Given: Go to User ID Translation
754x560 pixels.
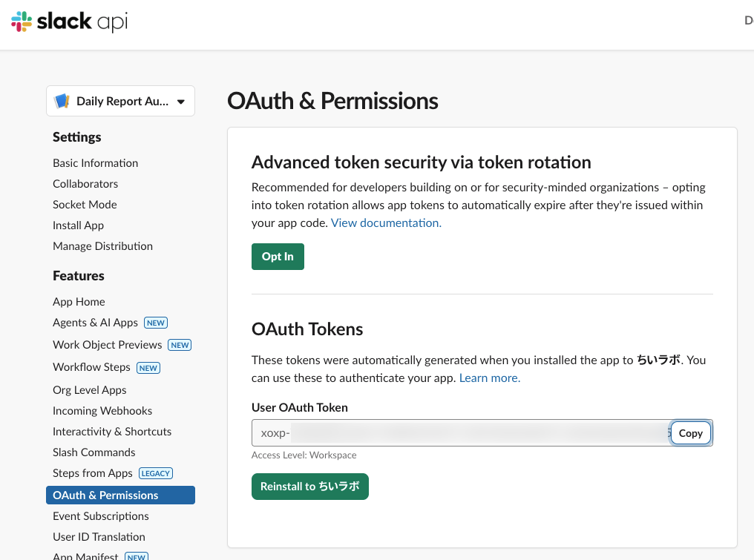Looking at the screenshot, I should (99, 536).
